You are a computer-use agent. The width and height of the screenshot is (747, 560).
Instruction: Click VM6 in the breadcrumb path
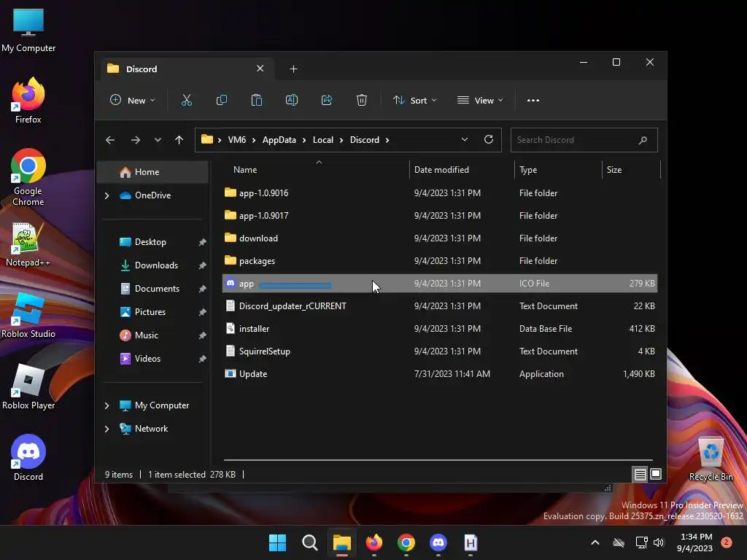tap(237, 140)
